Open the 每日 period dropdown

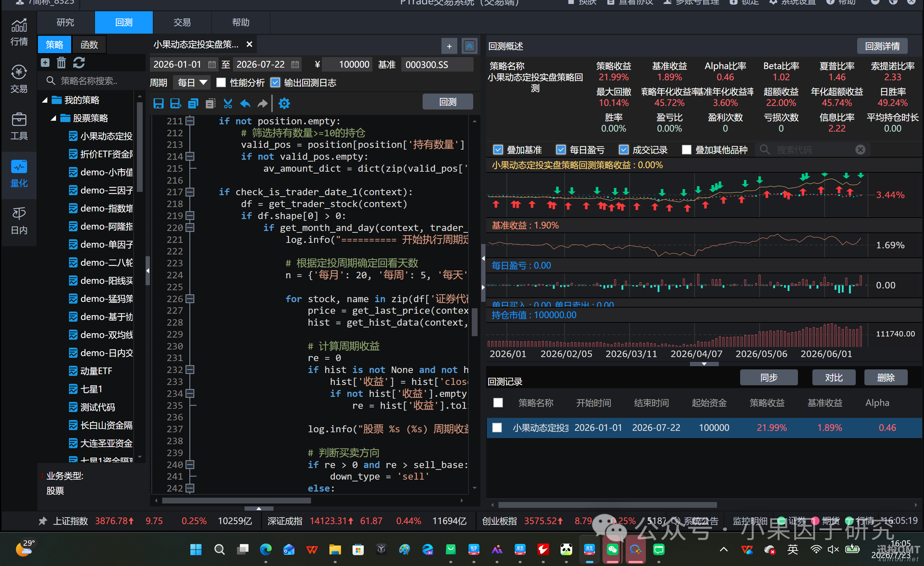[x=191, y=82]
